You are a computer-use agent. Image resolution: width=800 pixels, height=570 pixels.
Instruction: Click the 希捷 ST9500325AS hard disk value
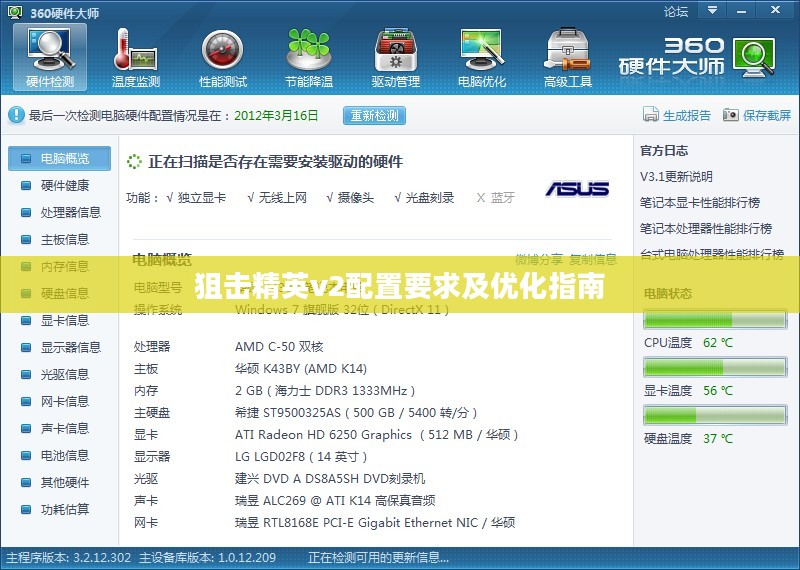point(356,412)
